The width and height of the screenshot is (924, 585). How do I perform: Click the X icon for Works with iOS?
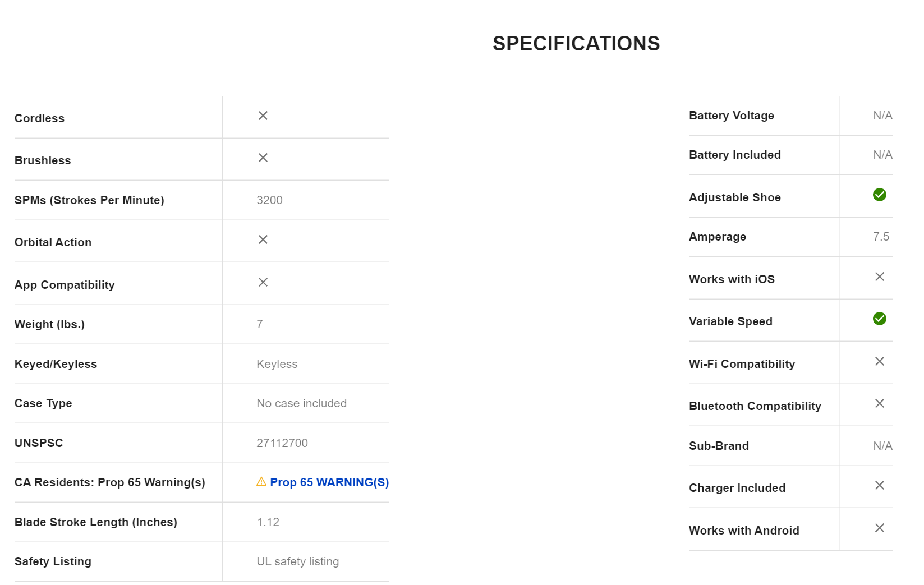[x=879, y=277]
